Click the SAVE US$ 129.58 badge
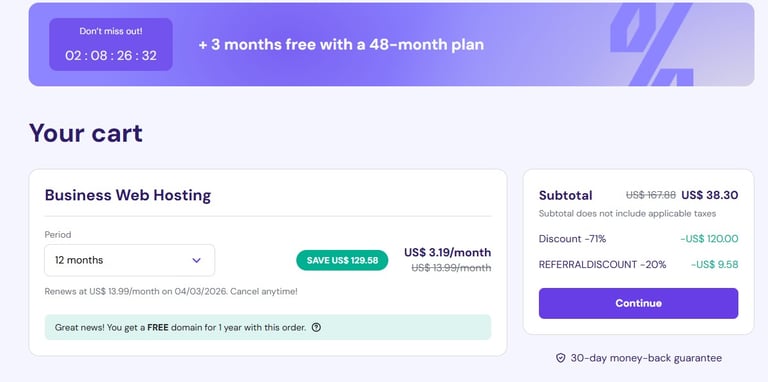The width and height of the screenshot is (768, 382). pos(342,260)
